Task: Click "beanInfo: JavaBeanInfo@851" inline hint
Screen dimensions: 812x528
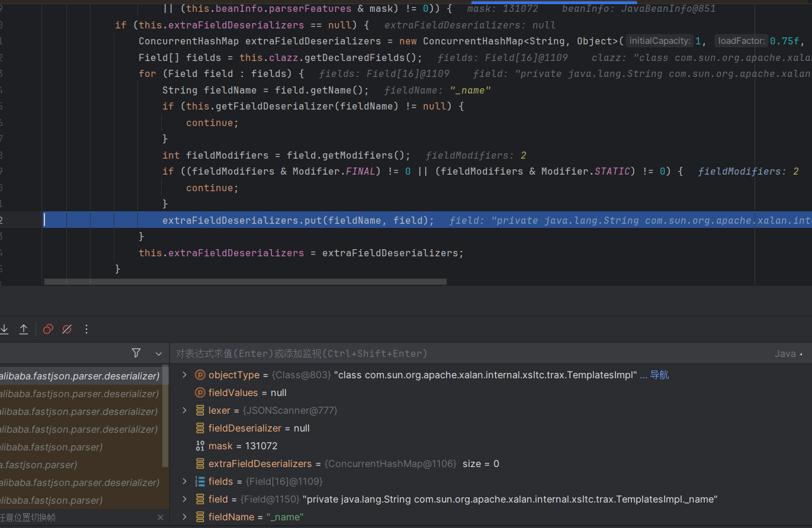Action: pos(638,9)
